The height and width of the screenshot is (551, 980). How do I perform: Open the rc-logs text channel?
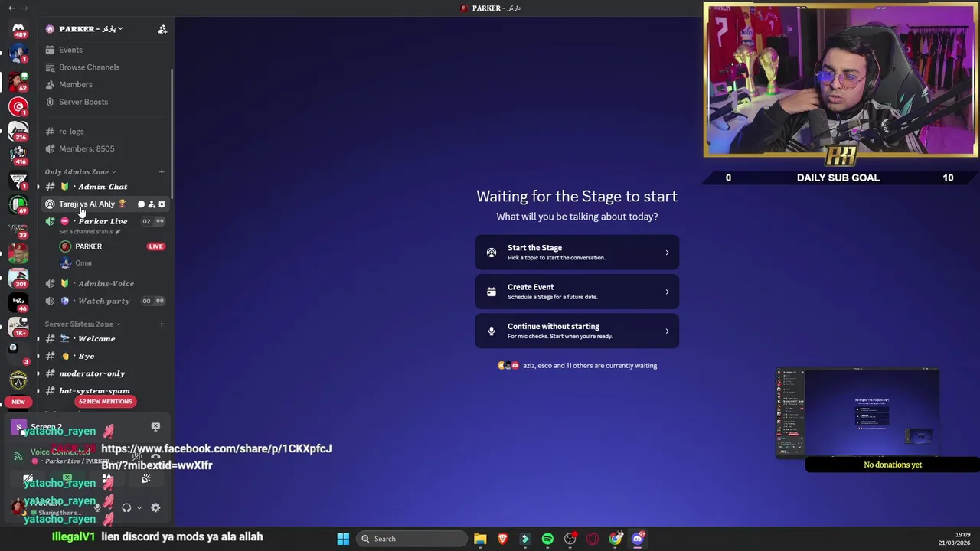71,132
